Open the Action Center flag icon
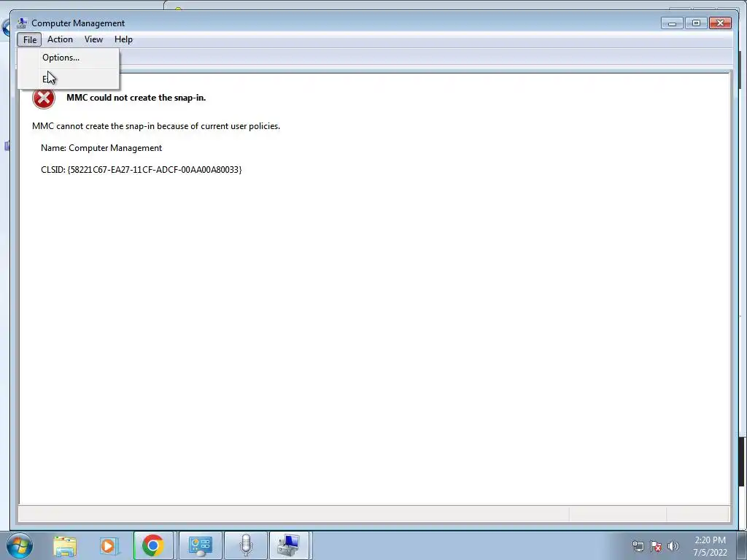Viewport: 747px width, 560px height. pyautogui.click(x=656, y=546)
